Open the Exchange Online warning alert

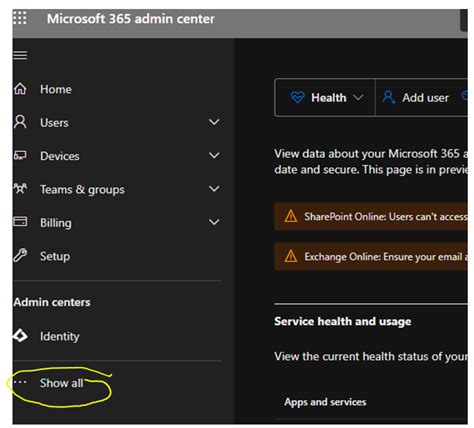coord(371,257)
